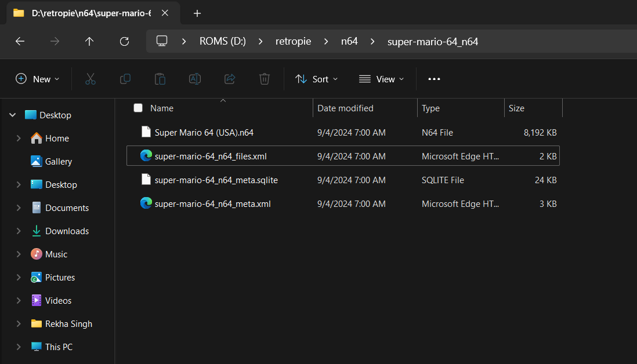
Task: Expand the Documents tree node
Action: 19,208
